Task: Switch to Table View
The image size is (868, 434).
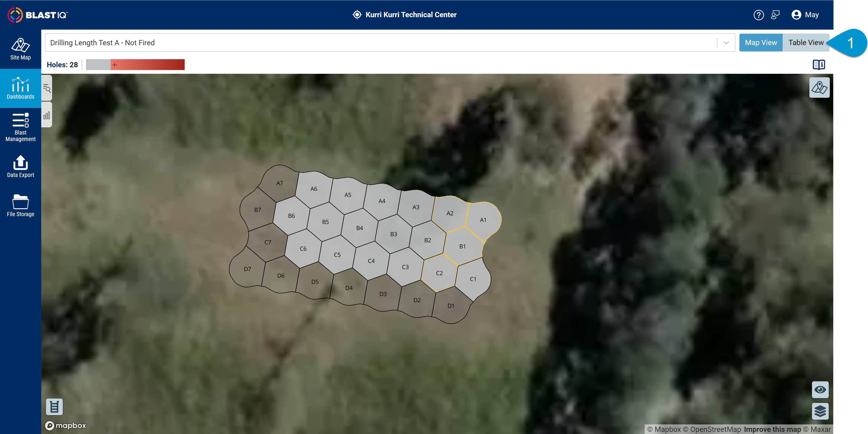Action: [806, 43]
